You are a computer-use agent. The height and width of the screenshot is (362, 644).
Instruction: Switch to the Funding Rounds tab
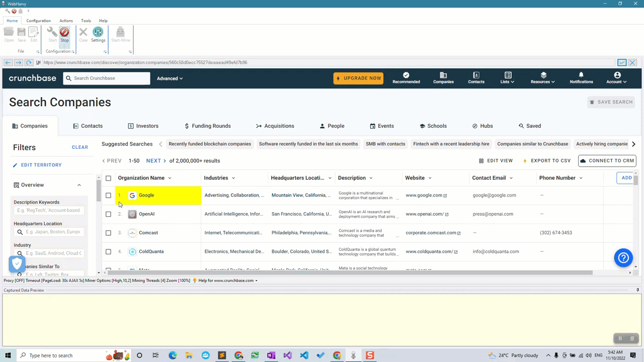[207, 126]
